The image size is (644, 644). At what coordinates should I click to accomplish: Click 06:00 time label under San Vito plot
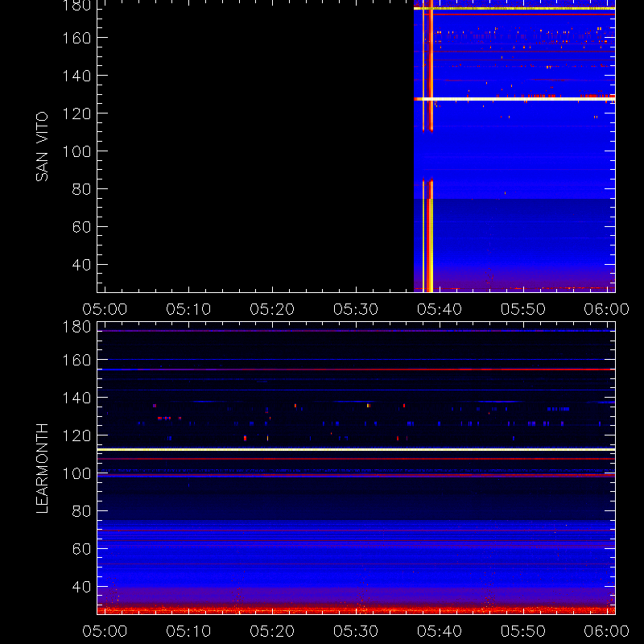607,309
